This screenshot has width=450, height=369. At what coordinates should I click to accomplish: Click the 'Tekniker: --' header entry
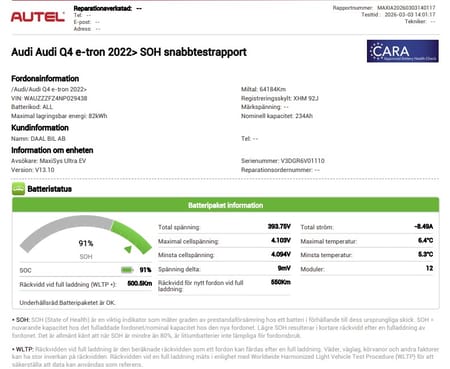tap(420, 22)
